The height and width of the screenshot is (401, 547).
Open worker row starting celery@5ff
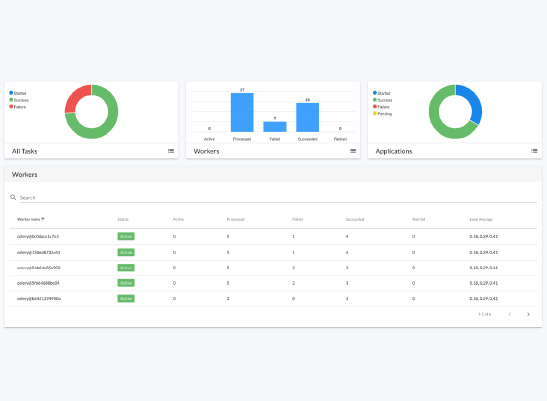[273, 283]
